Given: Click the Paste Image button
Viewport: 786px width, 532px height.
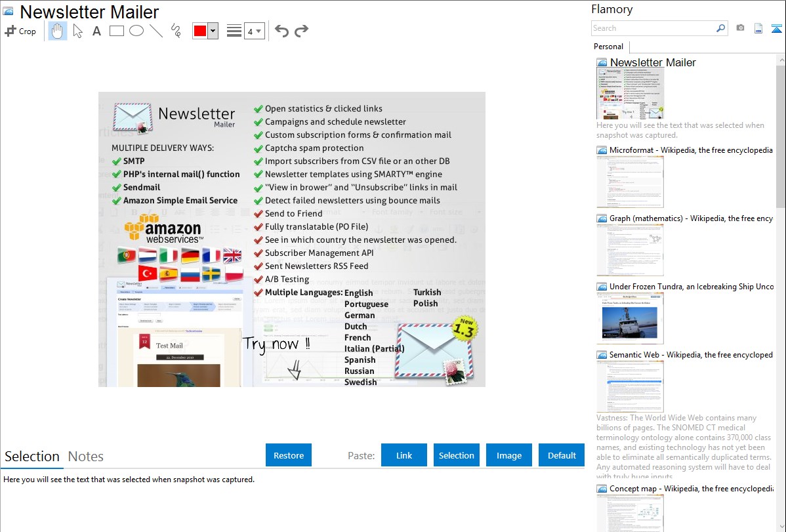Looking at the screenshot, I should point(508,455).
